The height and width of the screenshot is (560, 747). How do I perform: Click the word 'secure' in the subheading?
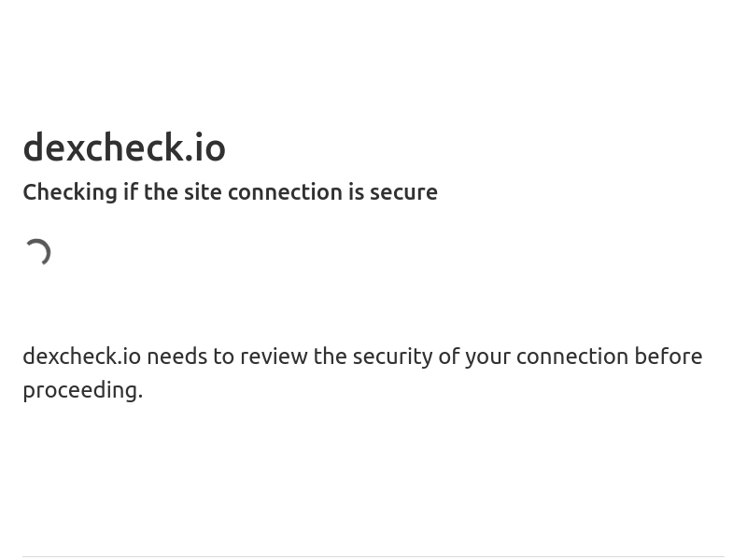(x=403, y=192)
